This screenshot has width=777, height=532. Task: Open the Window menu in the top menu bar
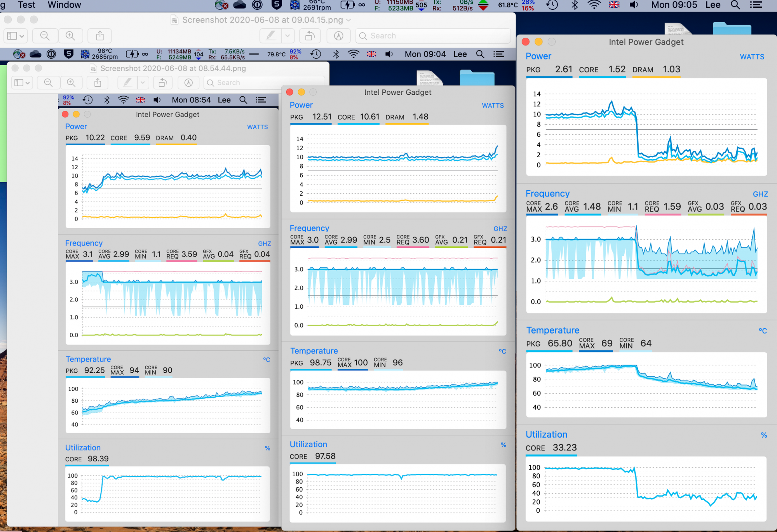[64, 5]
